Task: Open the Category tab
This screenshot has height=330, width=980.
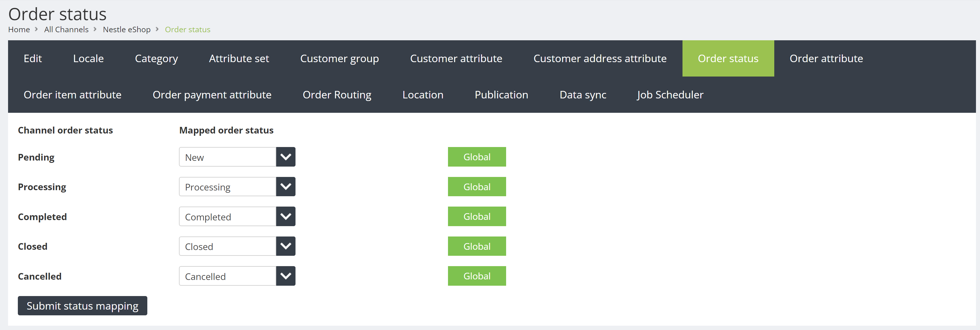Action: pos(156,59)
